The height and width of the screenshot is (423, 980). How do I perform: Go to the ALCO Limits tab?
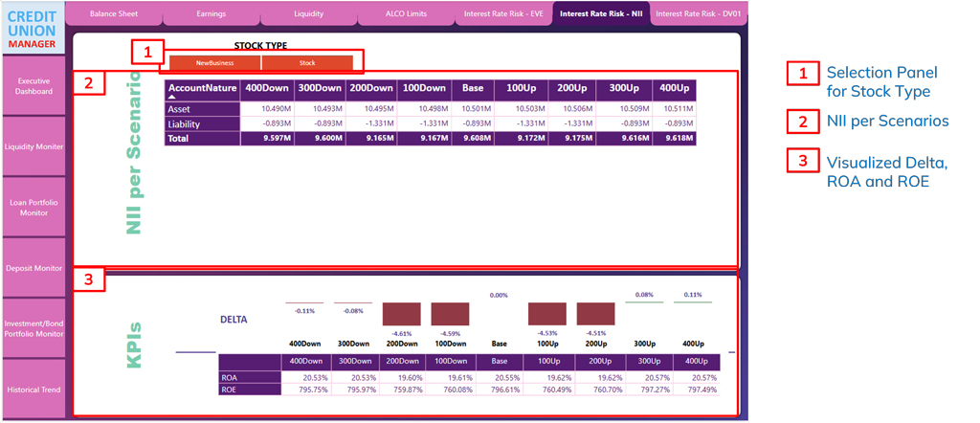click(406, 12)
